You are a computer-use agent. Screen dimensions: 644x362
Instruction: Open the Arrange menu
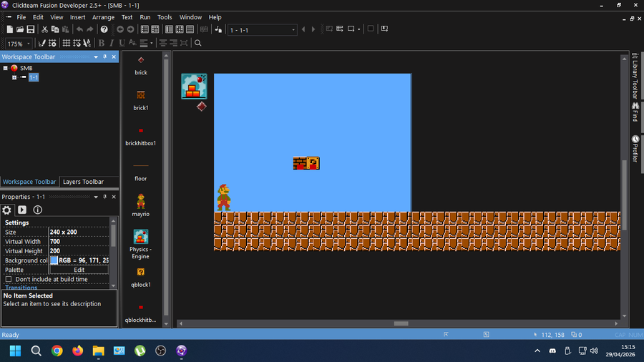pos(103,17)
